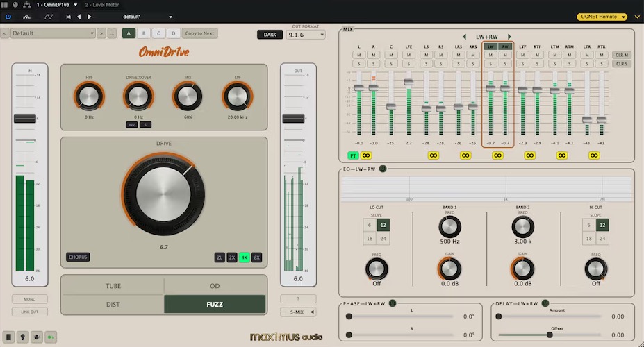Select next channel pair after LW+RW
The image size is (644, 347).
point(509,37)
